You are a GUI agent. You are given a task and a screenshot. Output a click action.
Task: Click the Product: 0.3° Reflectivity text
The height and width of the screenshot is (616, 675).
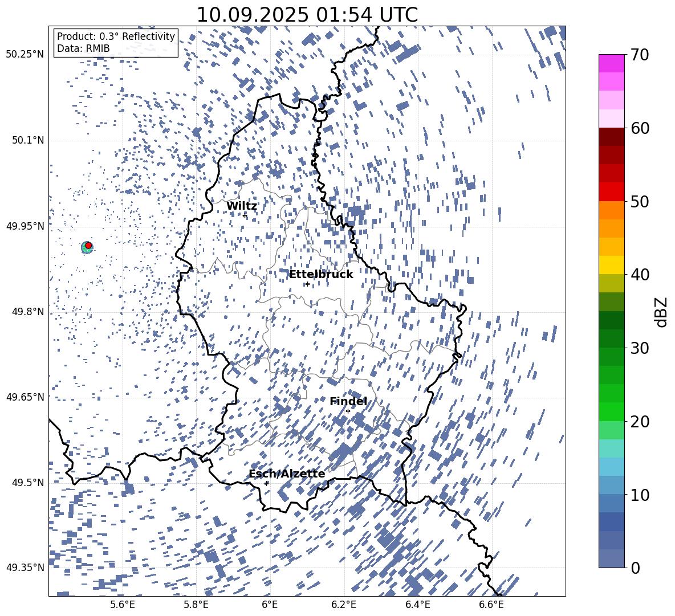pyautogui.click(x=116, y=36)
